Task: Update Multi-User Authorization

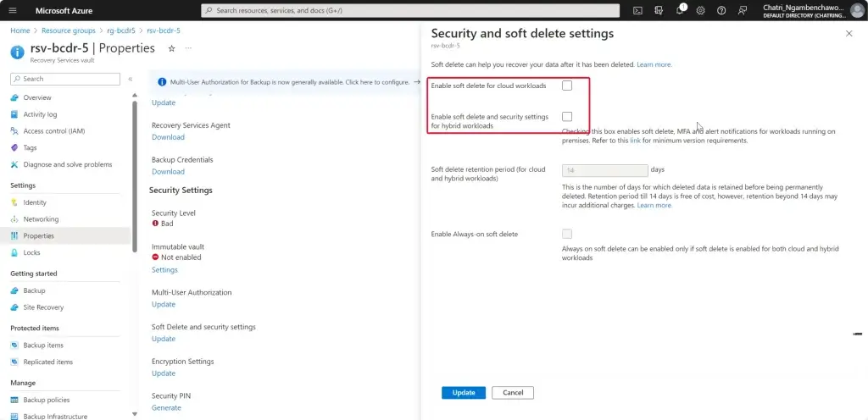Action: [164, 304]
